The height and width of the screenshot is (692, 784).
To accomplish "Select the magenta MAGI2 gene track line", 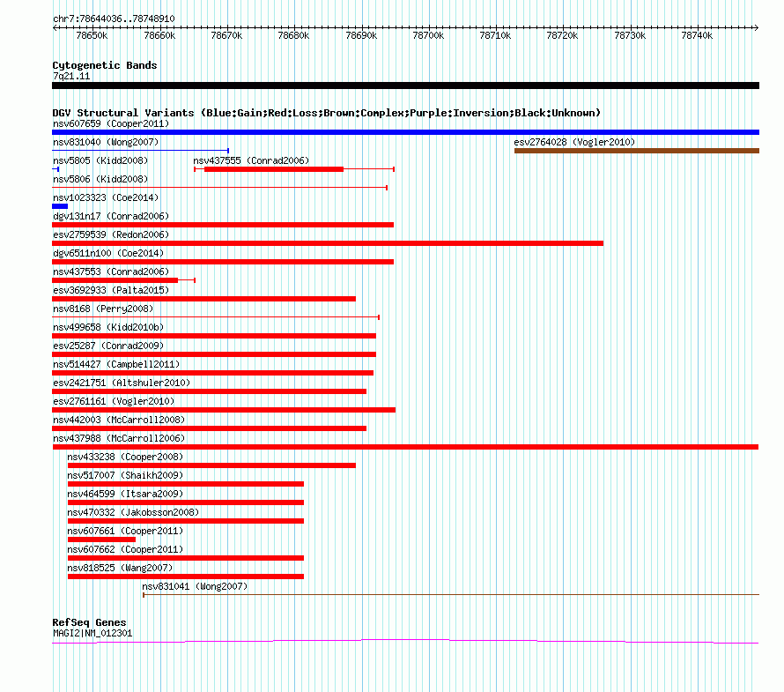I will 405,642.
